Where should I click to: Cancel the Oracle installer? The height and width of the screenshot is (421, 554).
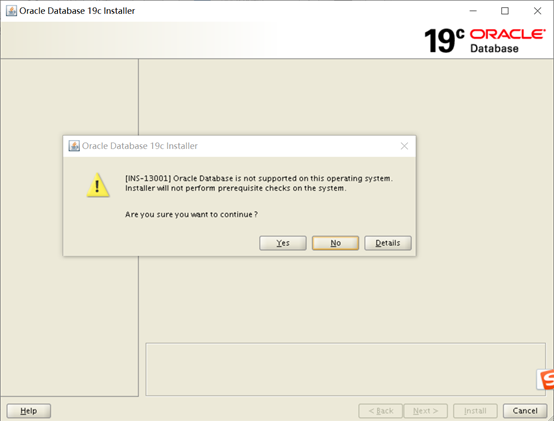click(x=525, y=411)
